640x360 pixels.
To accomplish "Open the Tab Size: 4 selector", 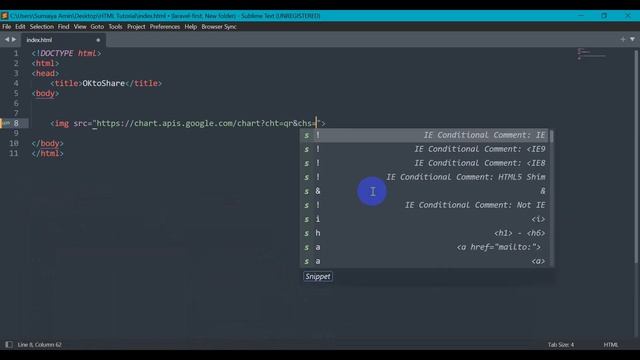I will tap(561, 345).
